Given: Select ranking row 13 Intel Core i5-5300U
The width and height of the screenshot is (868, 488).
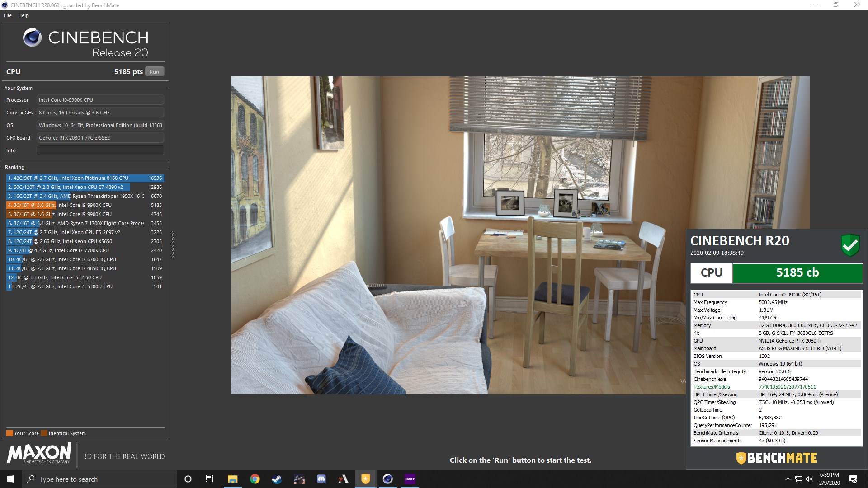Looking at the screenshot, I should 85,286.
